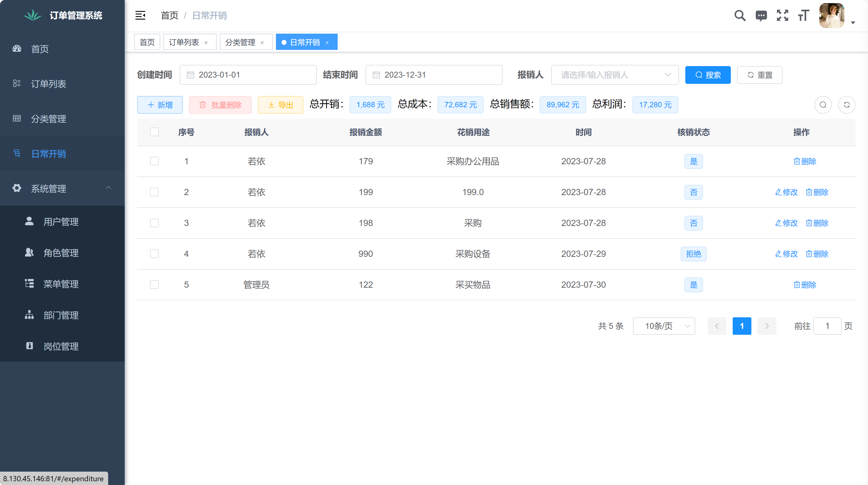Delete row 3 采购 entry
868x485 pixels.
(x=817, y=223)
